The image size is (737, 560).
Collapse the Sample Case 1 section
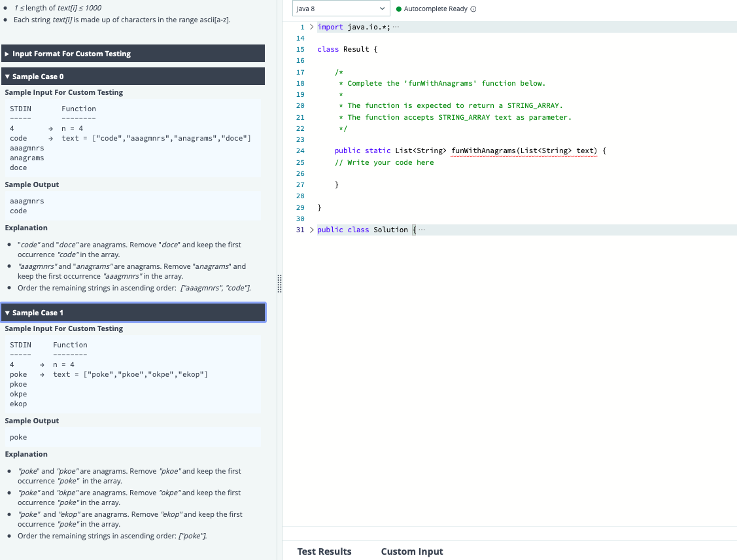tap(133, 313)
